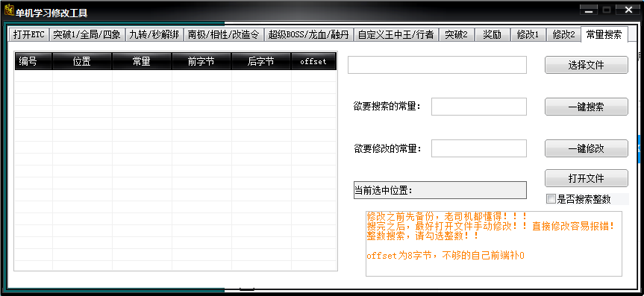Start search with 一键搜索 button

coord(586,107)
